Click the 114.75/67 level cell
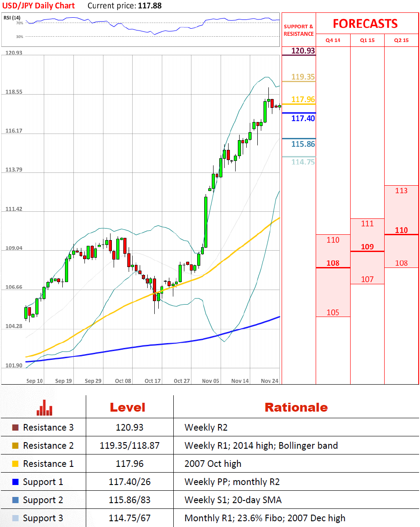Viewport: 420px width, 527px height. [x=130, y=518]
